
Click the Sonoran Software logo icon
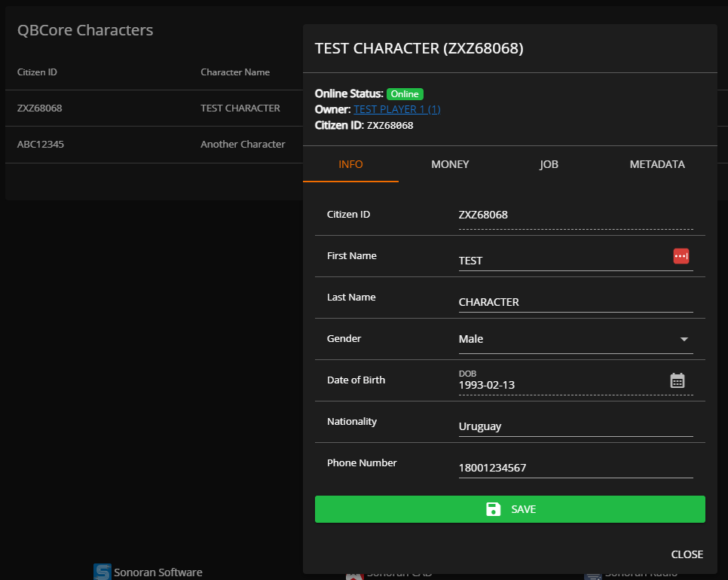click(102, 572)
